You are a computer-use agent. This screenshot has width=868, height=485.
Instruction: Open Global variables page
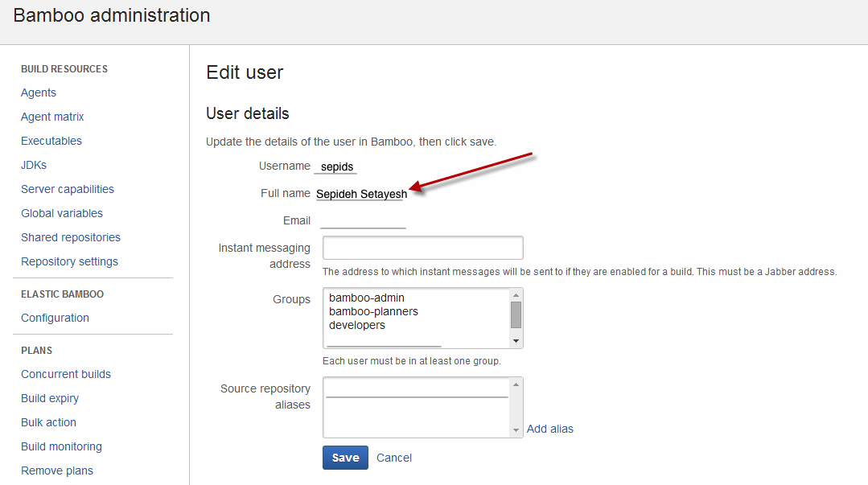point(61,213)
